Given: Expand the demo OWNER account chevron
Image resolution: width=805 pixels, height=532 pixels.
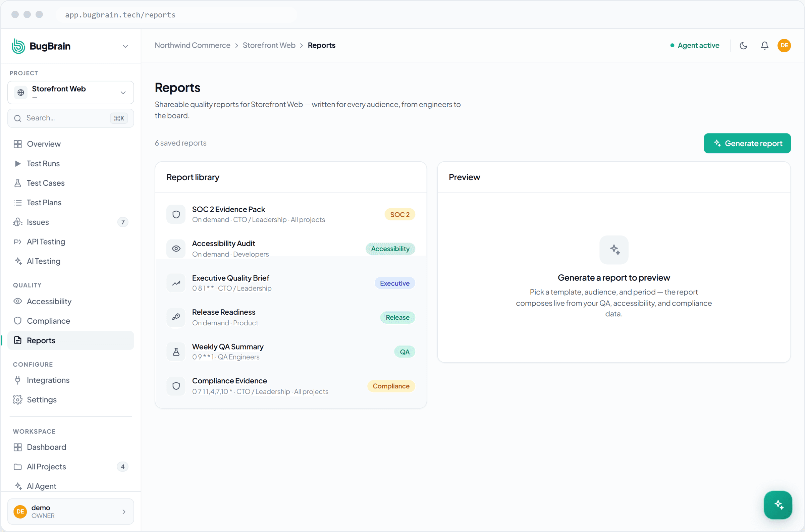Looking at the screenshot, I should [x=124, y=512].
